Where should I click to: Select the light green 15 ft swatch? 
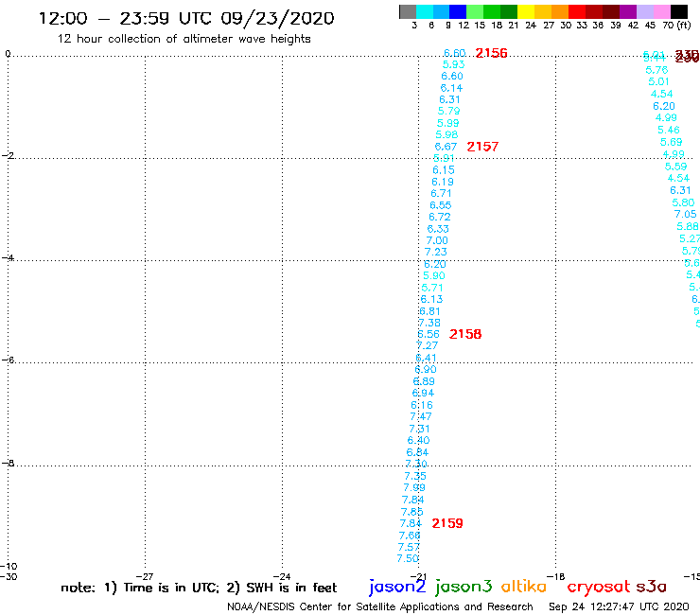tap(475, 11)
